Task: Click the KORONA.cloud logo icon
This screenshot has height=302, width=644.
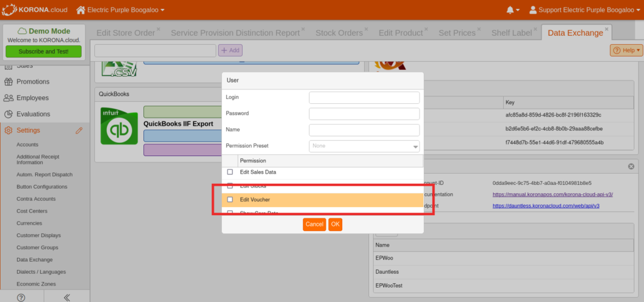Action: [x=8, y=9]
